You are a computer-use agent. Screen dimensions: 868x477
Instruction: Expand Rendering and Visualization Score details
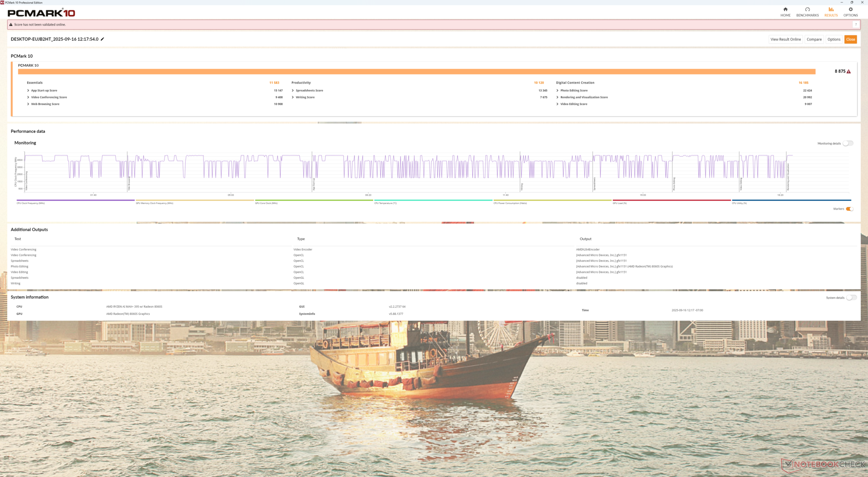click(557, 98)
